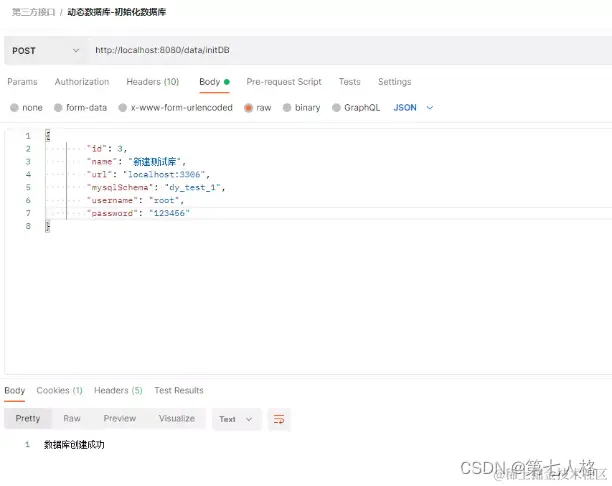Click the "id": 3 line in body
This screenshot has width=612, height=486.
point(107,149)
